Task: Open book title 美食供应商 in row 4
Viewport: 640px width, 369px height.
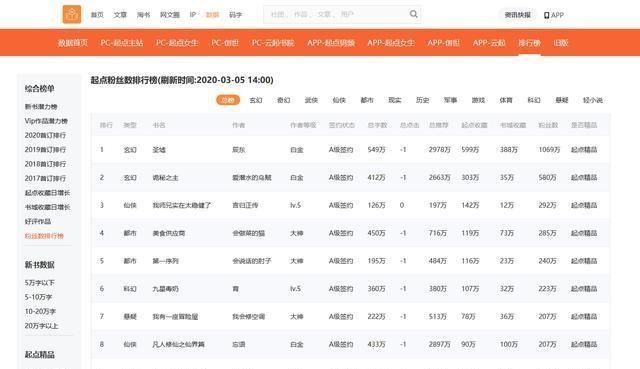Action: pyautogui.click(x=169, y=233)
